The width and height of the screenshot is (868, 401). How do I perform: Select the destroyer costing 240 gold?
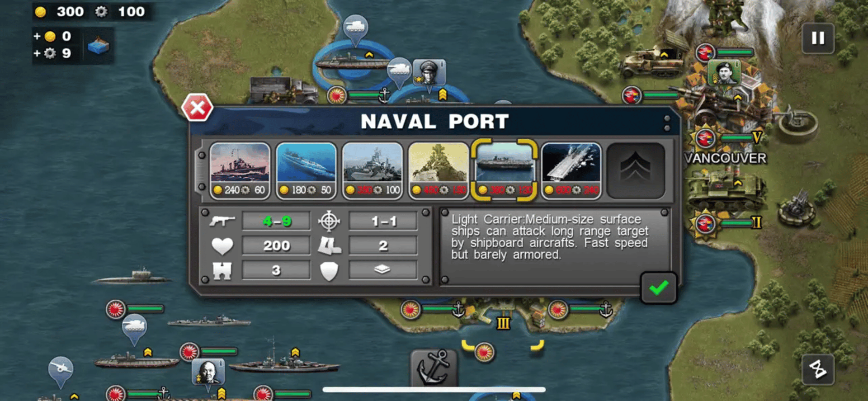(240, 170)
